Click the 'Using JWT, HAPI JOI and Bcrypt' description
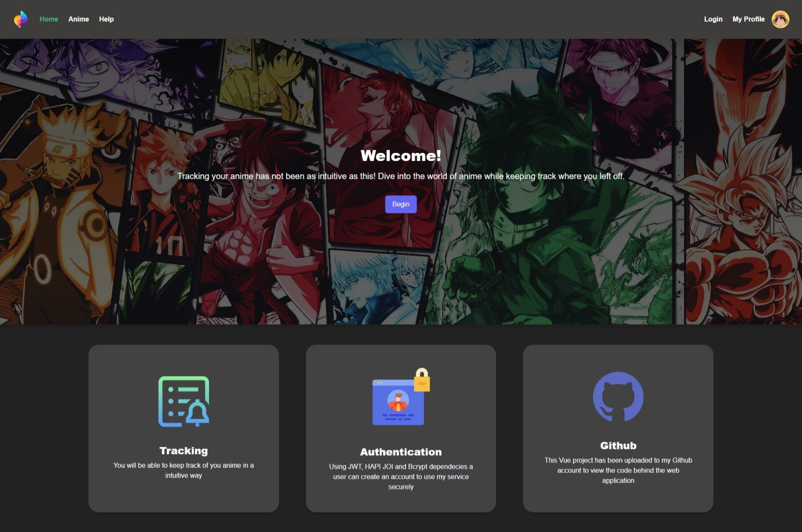 click(x=401, y=476)
